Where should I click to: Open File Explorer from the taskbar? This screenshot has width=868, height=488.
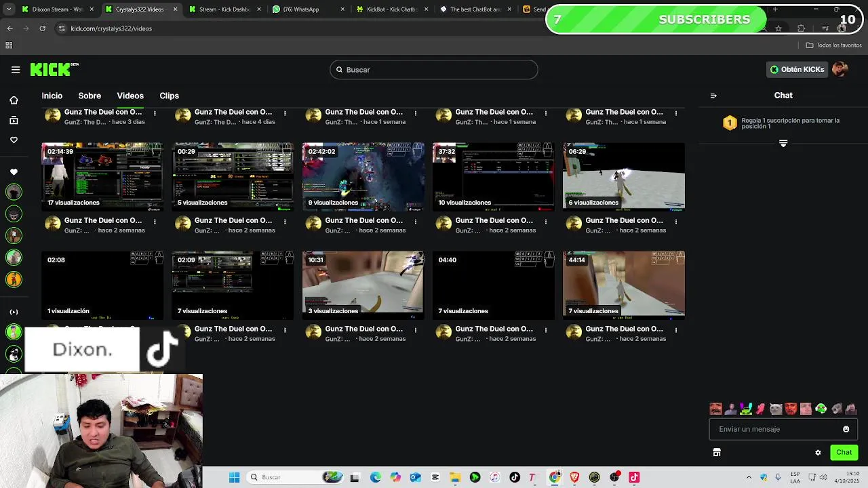click(455, 477)
